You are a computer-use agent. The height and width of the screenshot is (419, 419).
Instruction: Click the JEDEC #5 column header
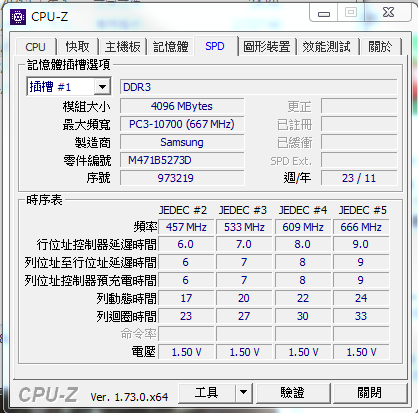click(363, 210)
